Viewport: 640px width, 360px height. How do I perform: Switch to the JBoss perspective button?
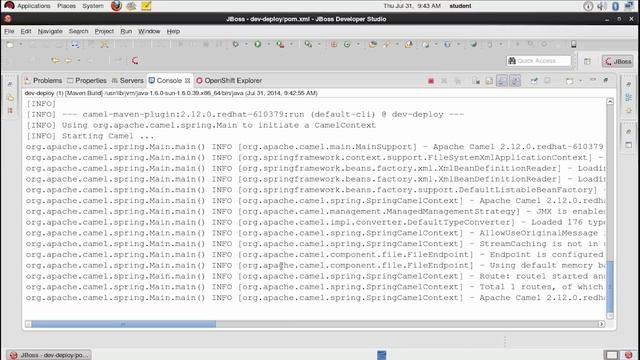point(618,61)
